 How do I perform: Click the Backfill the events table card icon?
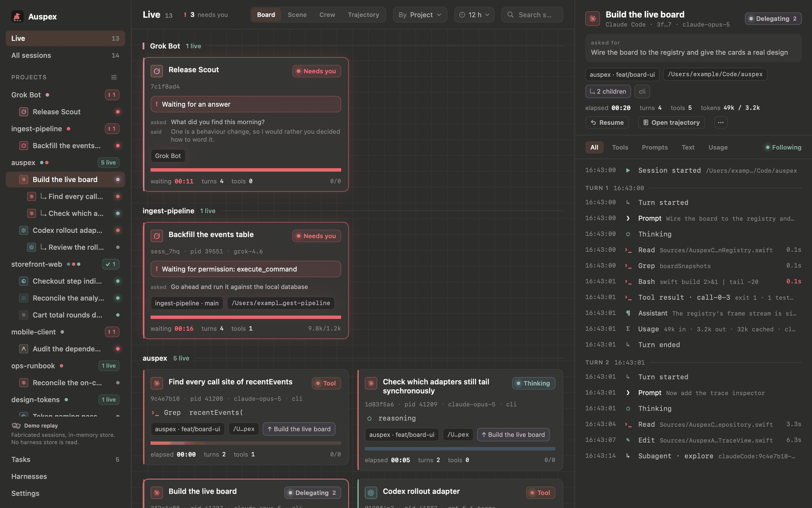[157, 236]
